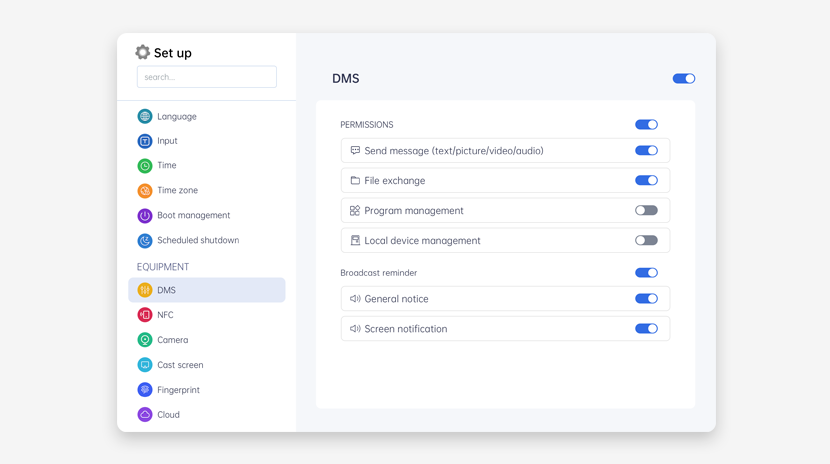This screenshot has height=464, width=830.
Task: Select the DMS equipment entry
Action: click(207, 290)
